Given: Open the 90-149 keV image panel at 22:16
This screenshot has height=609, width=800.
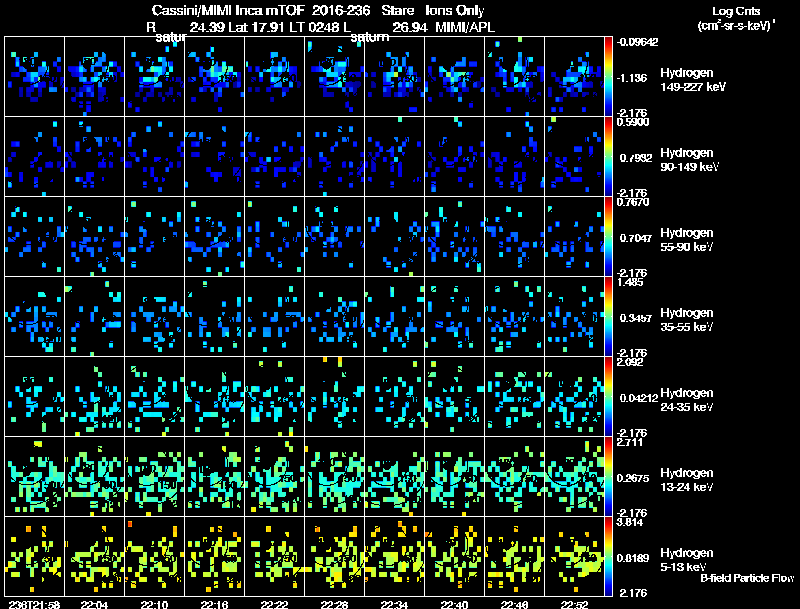Looking at the screenshot, I should (214, 157).
